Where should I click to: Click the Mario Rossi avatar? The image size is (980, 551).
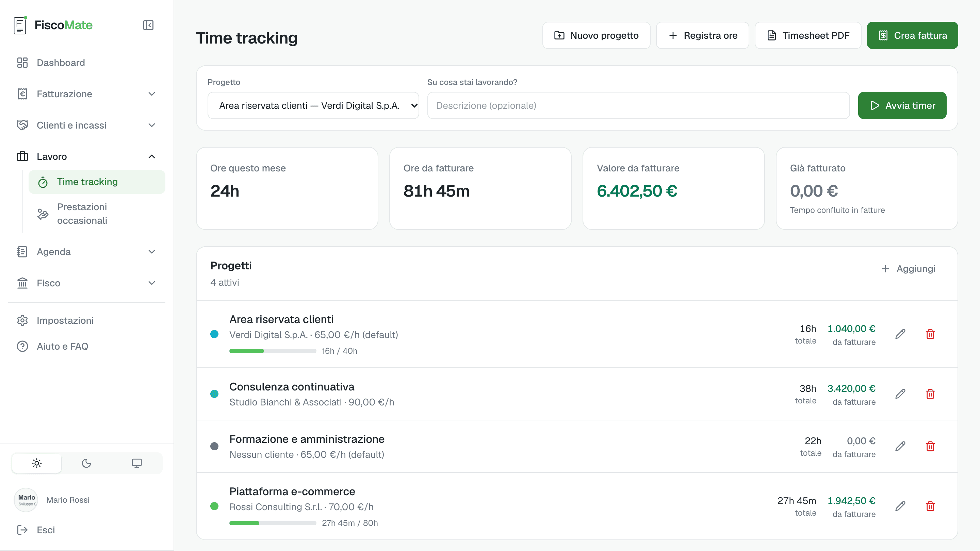(26, 500)
